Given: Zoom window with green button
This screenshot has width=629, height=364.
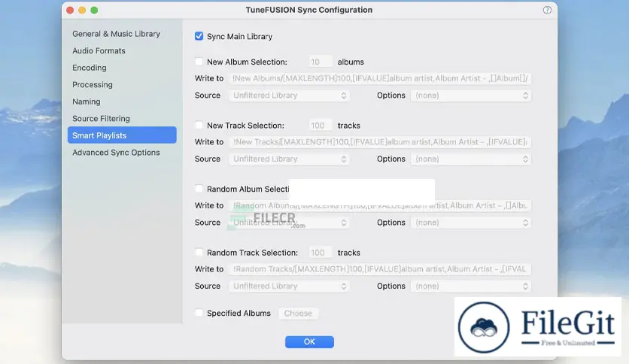Looking at the screenshot, I should [x=94, y=10].
